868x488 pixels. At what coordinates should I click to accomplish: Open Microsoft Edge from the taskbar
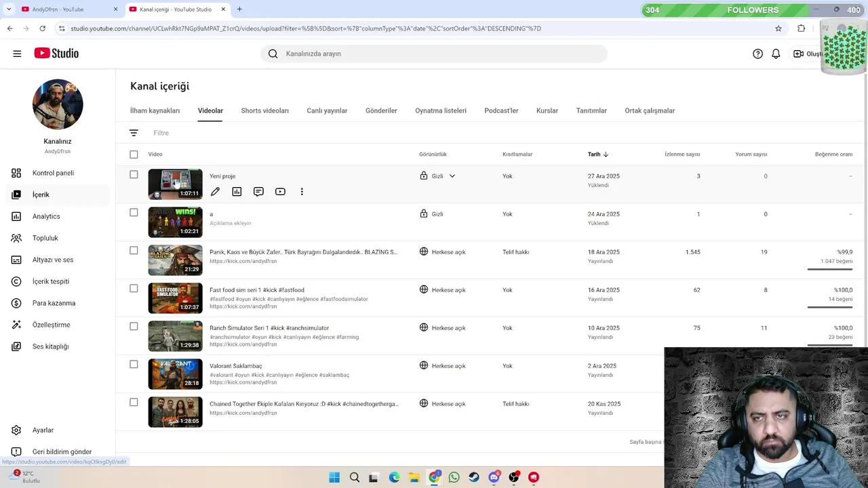394,477
